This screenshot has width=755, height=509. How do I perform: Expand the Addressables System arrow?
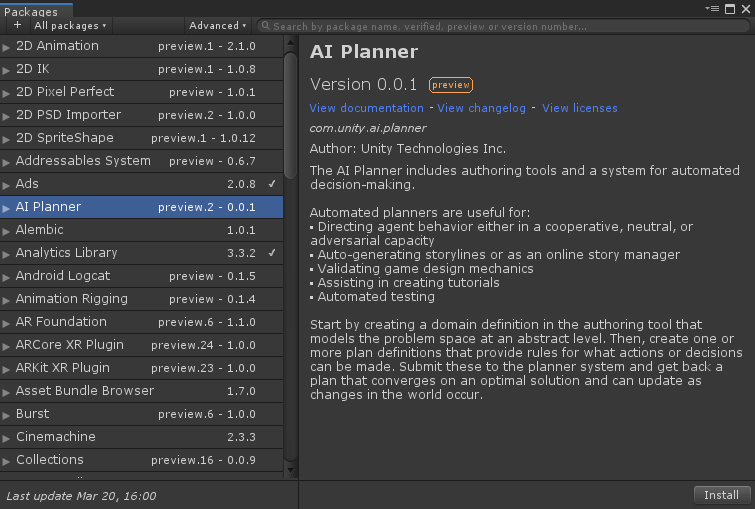pyautogui.click(x=6, y=162)
